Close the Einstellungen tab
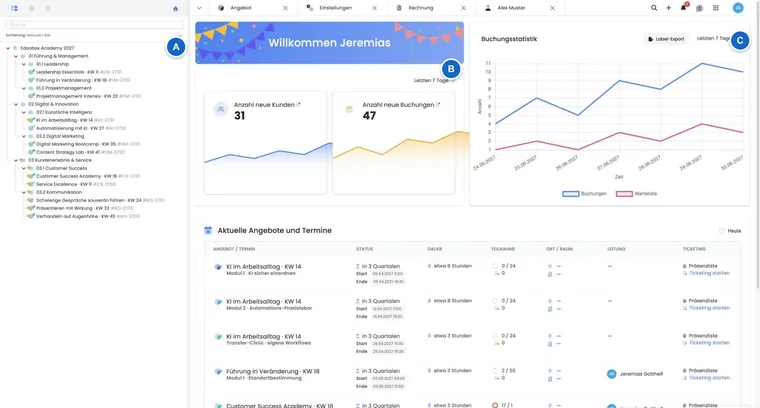 pyautogui.click(x=374, y=8)
